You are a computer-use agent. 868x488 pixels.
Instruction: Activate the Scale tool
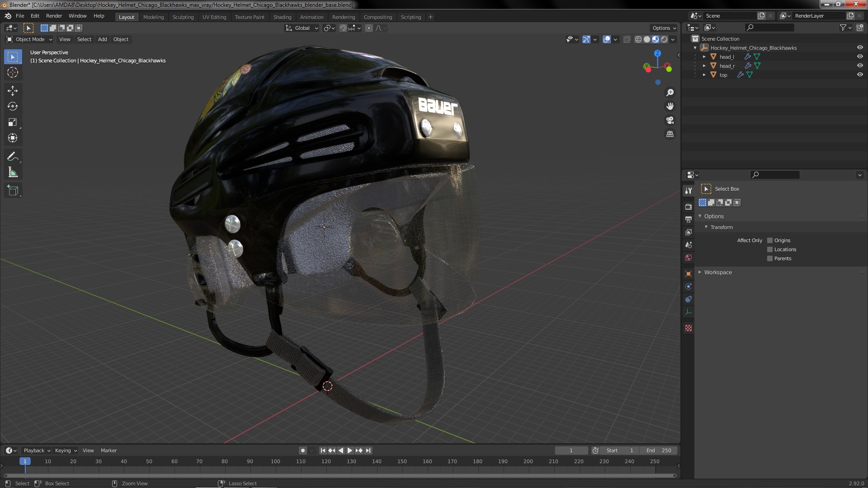[x=13, y=122]
